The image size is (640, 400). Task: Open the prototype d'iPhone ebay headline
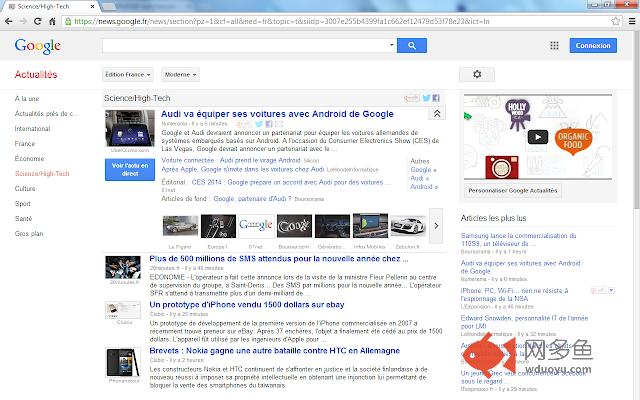coord(247,305)
